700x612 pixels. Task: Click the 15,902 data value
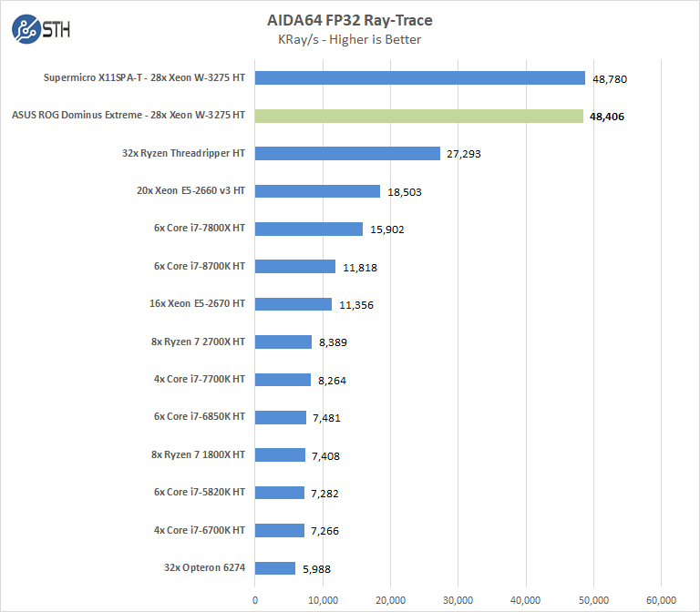click(x=386, y=229)
